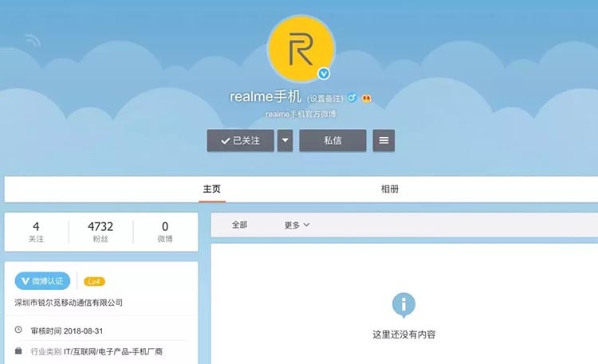598x364 pixels.
Task: Click the 审核时间 2018-08-31 text
Action: (67, 331)
